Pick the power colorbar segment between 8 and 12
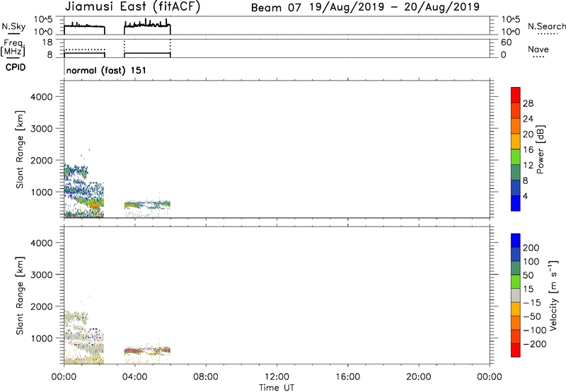 pos(516,172)
